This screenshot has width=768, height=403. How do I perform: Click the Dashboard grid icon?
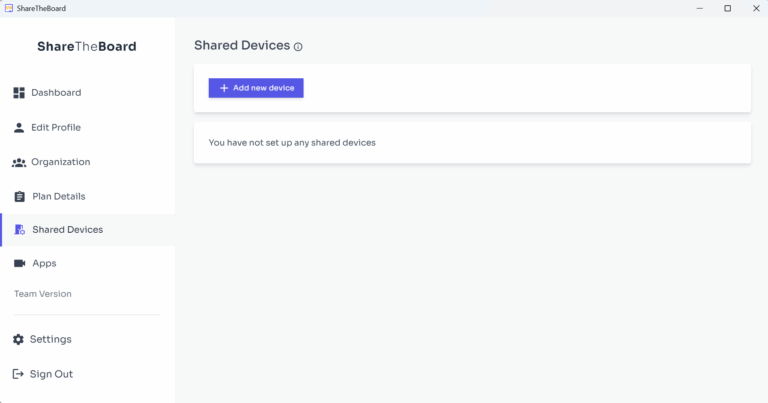click(x=19, y=93)
